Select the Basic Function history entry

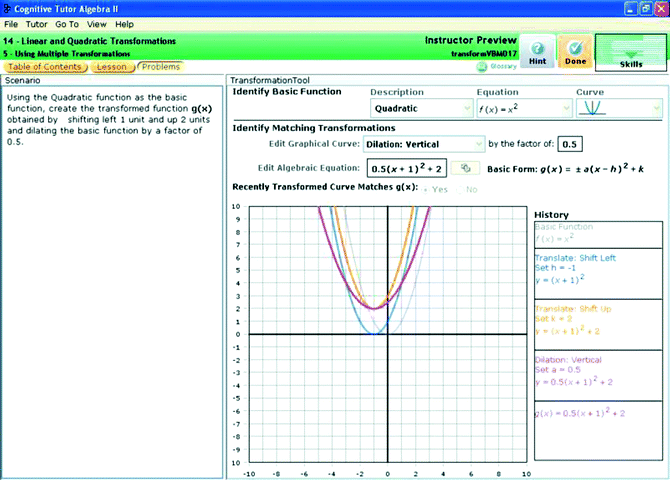pos(598,234)
